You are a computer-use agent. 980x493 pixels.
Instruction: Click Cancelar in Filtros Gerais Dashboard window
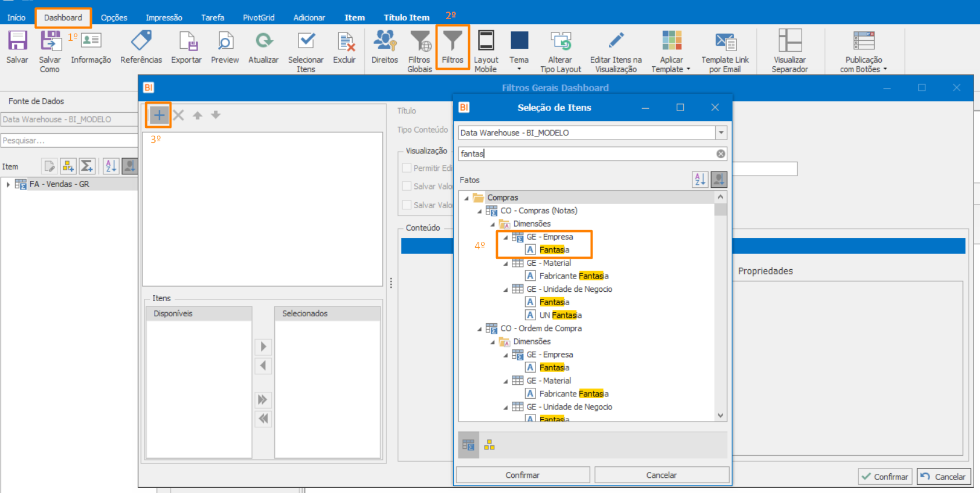(944, 477)
